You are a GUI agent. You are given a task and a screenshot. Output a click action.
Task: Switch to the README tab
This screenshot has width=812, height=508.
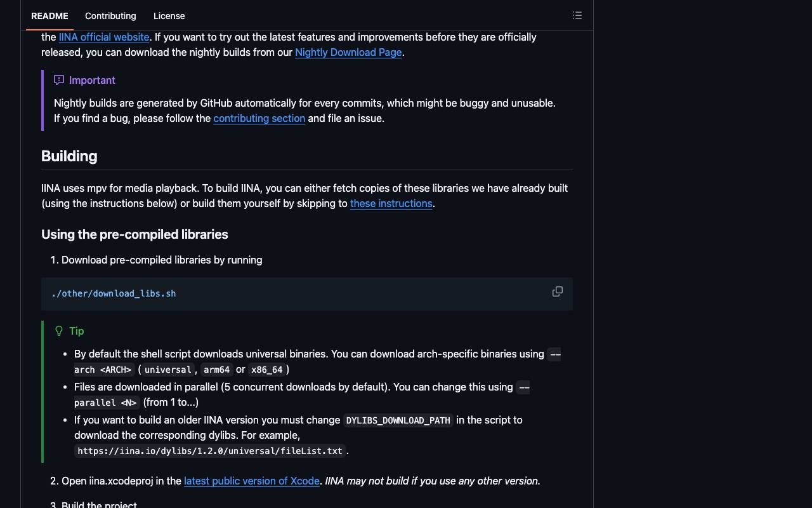[49, 16]
